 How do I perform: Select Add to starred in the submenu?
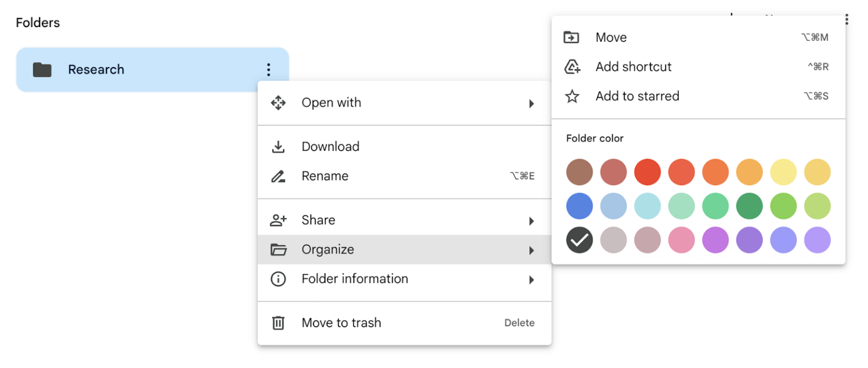(637, 96)
